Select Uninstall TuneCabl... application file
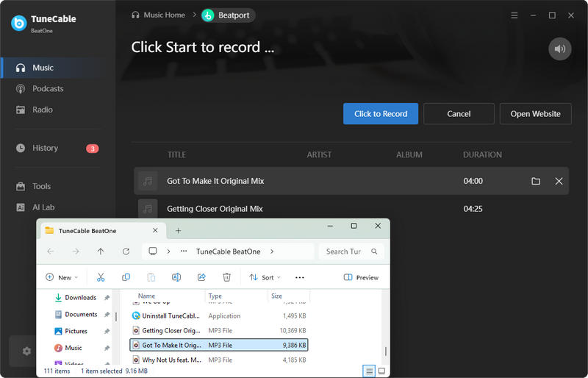The image size is (588, 378). (x=219, y=315)
